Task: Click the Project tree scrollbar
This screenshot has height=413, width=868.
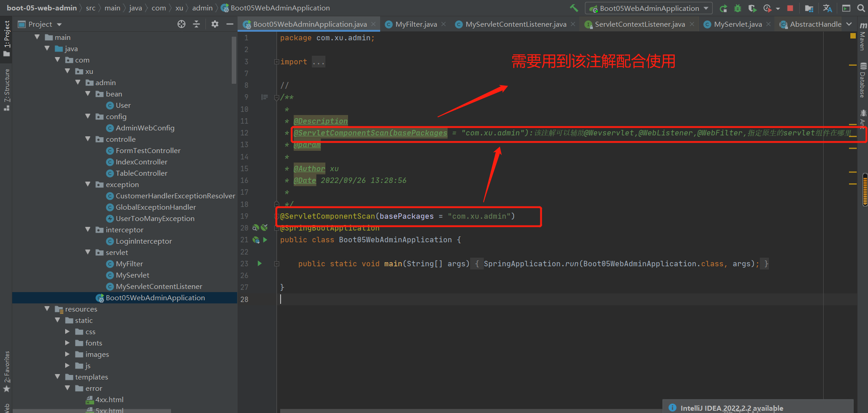Action: pos(234,60)
